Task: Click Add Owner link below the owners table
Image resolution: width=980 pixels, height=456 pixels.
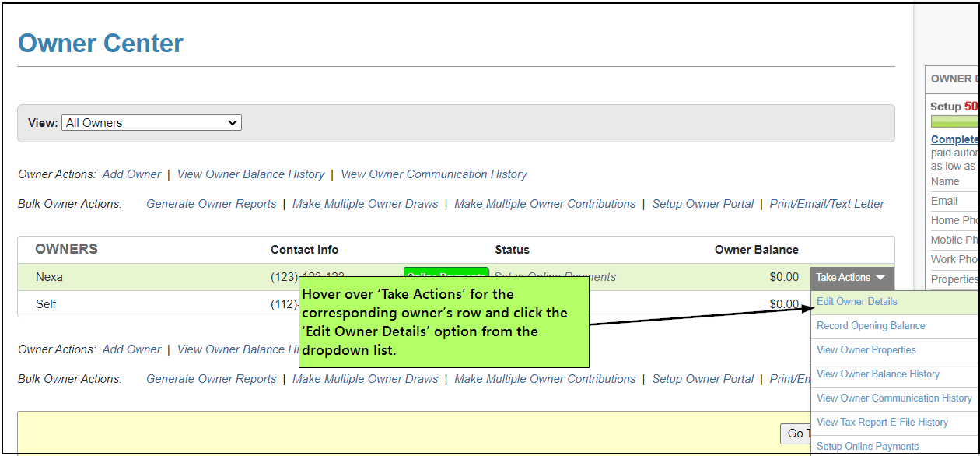Action: (131, 349)
